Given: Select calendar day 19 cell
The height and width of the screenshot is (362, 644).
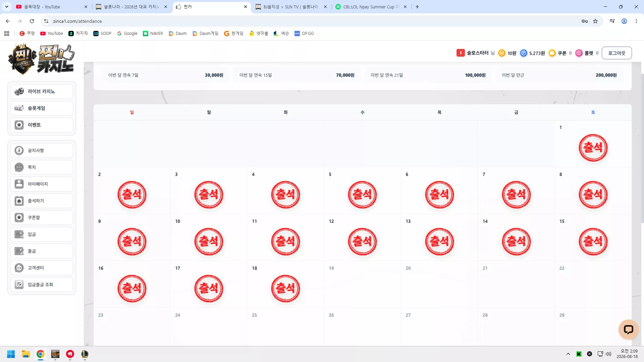Looking at the screenshot, I should tap(362, 285).
